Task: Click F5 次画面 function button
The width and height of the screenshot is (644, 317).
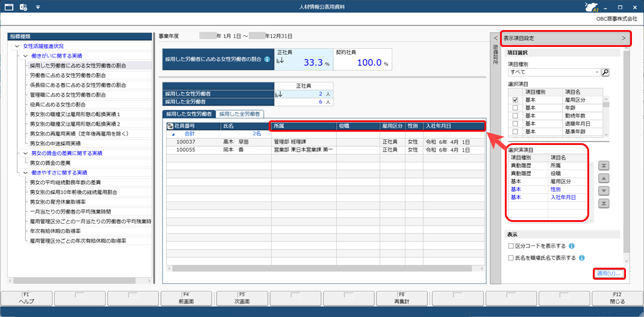Action: click(x=242, y=298)
